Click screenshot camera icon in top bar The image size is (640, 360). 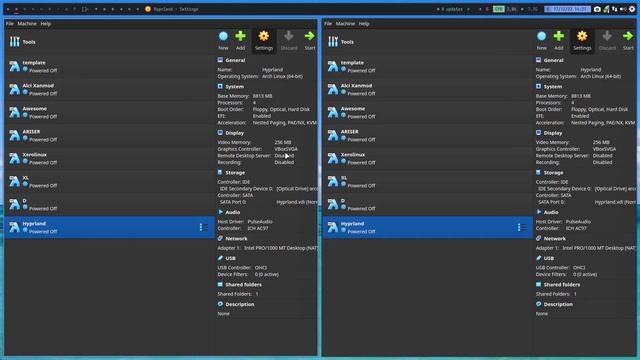597,9
